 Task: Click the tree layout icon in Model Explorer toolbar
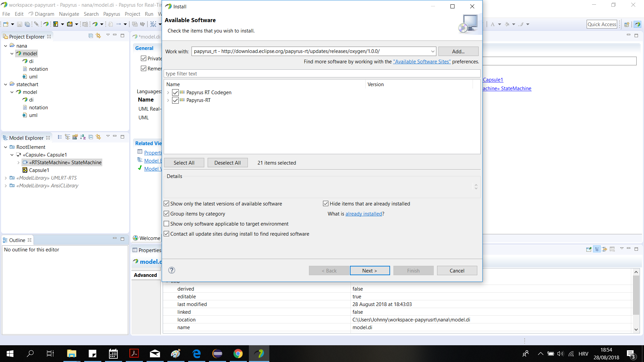point(67,137)
